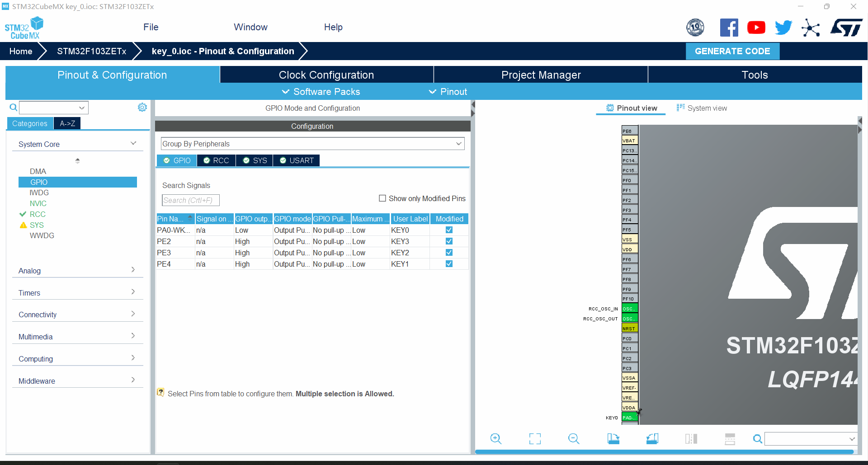868x465 pixels.
Task: Toggle Modified checkbox for KEY0 row
Action: (449, 230)
